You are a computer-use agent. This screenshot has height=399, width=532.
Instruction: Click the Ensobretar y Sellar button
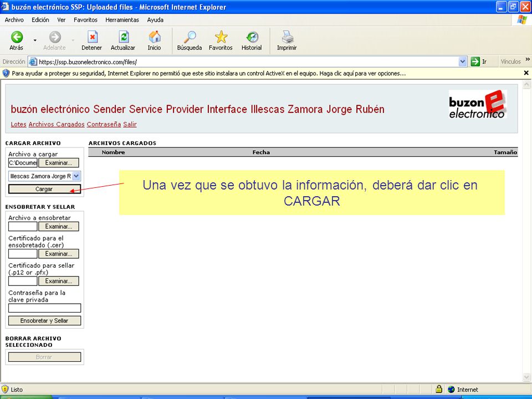[44, 321]
